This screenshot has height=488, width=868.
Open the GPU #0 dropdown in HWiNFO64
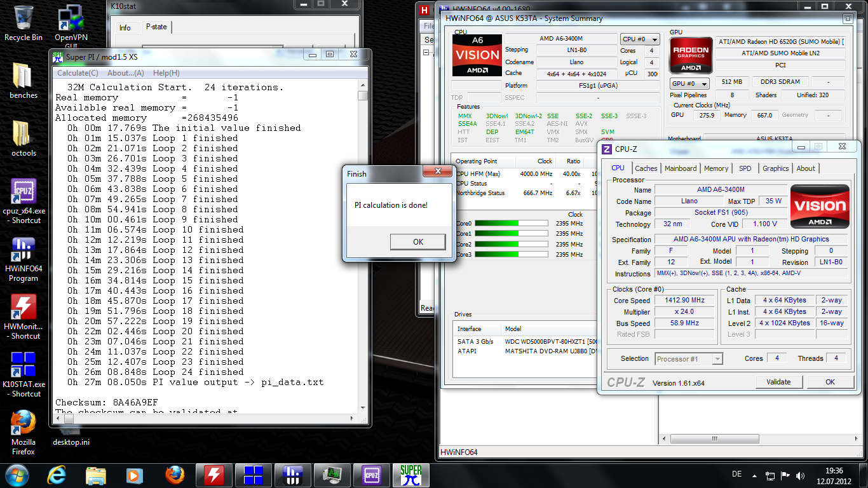[689, 83]
